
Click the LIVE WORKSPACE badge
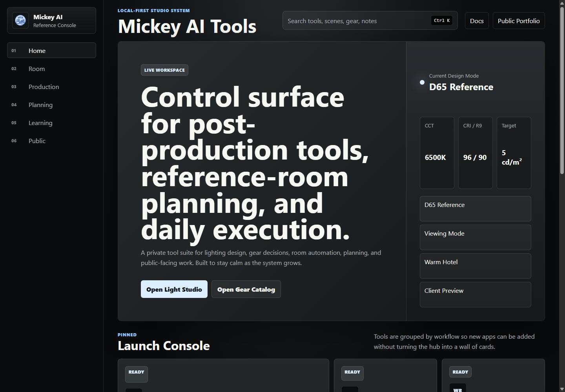click(164, 70)
